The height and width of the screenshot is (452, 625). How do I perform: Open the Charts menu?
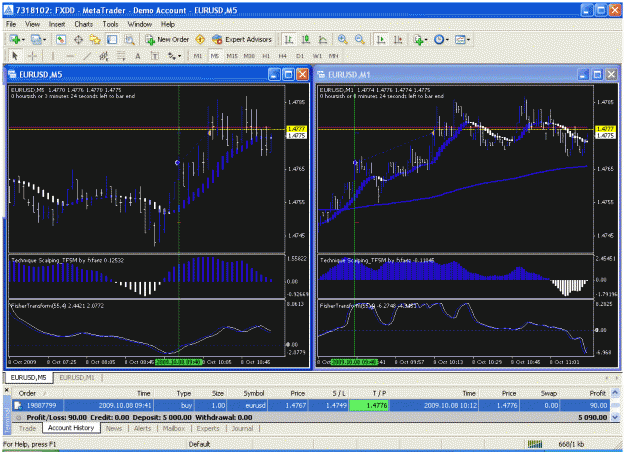point(83,24)
